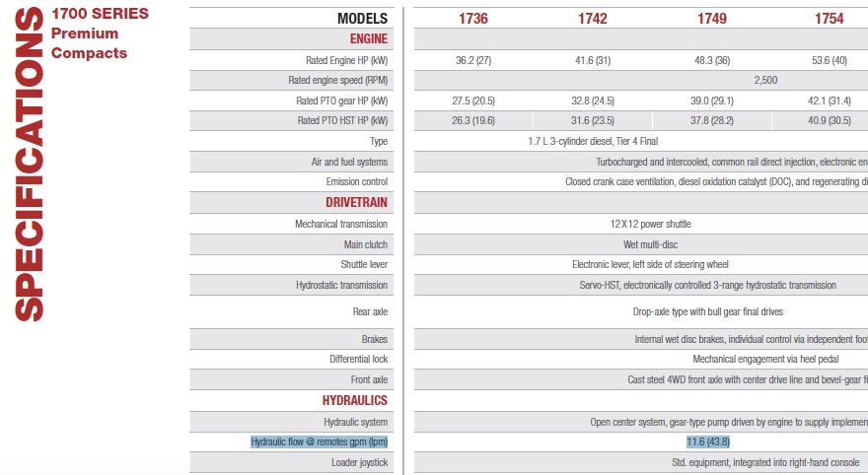Select the Differential lock row label
This screenshot has height=475, width=868.
(x=358, y=360)
